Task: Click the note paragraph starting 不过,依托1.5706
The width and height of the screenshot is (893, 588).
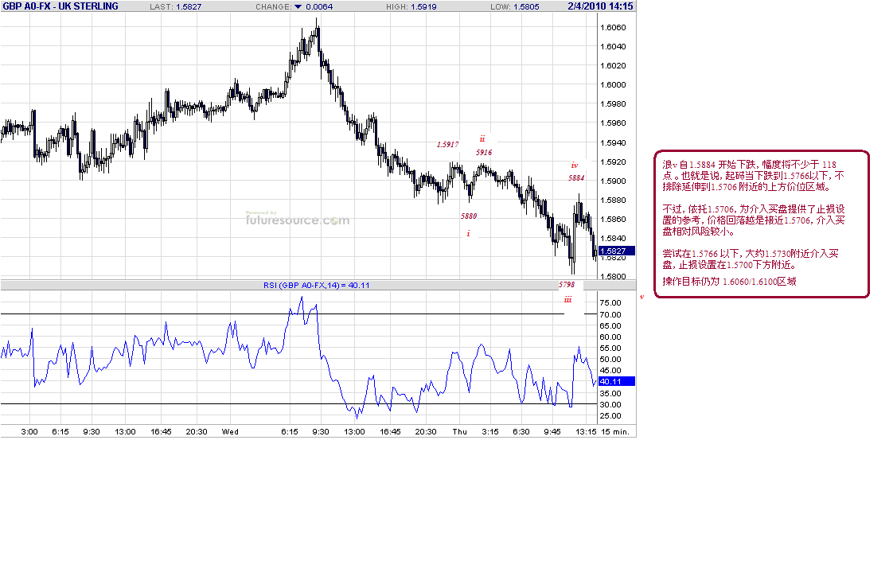Action: click(754, 220)
